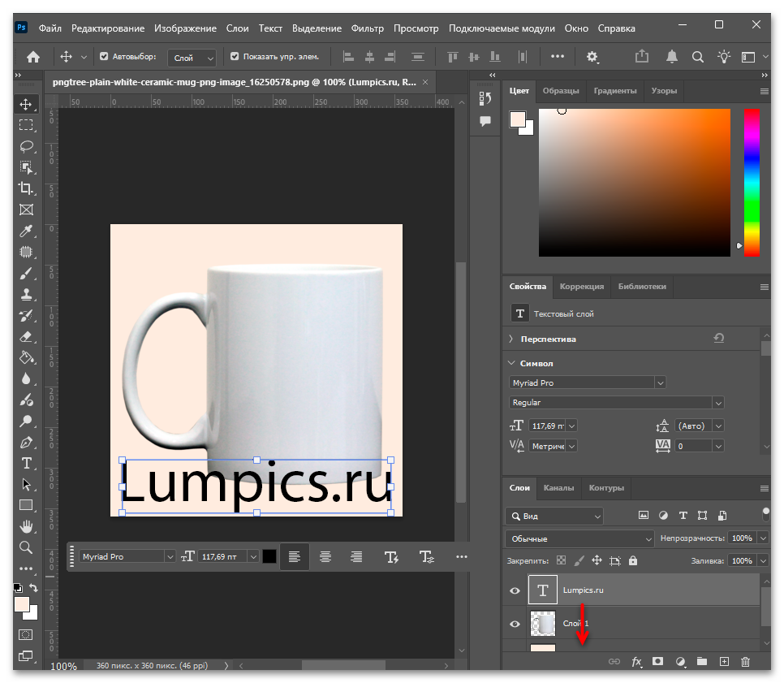Viewport: 784px width, 683px height.
Task: Select the Crop tool
Action: tap(26, 188)
